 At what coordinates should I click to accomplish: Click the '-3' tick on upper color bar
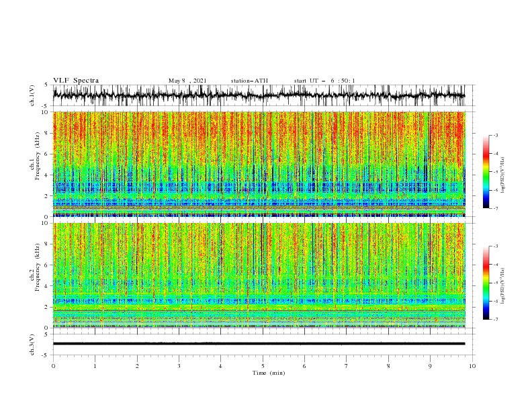tap(496, 136)
